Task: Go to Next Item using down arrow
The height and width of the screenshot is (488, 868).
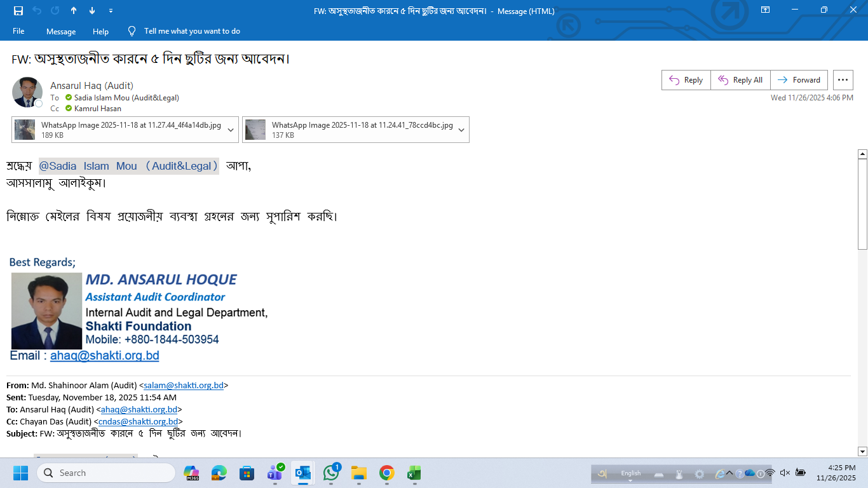Action: 92,11
